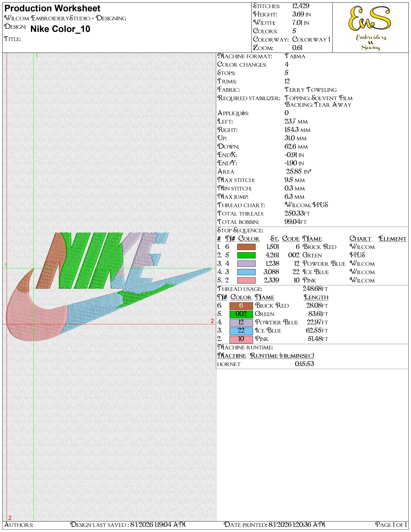Select the "HUS" chart cell in Green row
The width and height of the screenshot is (411, 532).
click(357, 255)
